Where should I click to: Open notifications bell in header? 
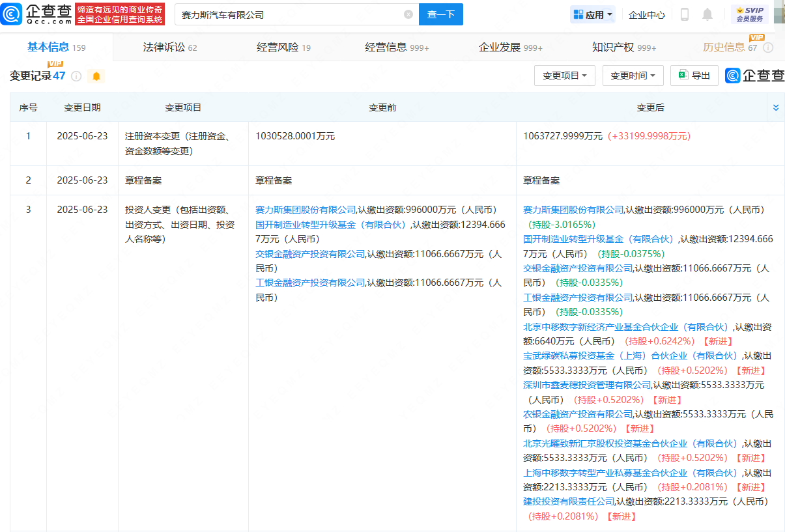click(x=707, y=14)
